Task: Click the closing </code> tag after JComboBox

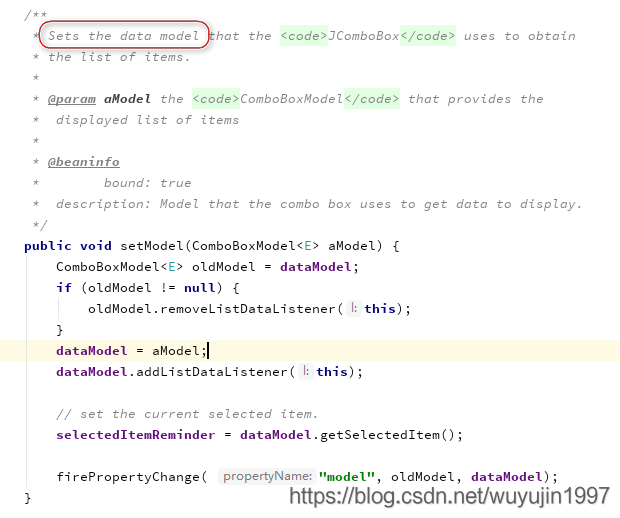Action: click(x=428, y=36)
